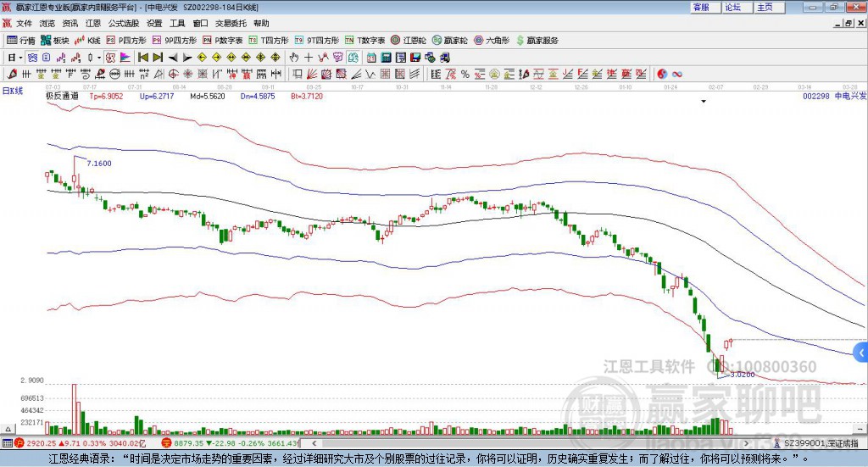Click the 主页 homepage button

(770, 7)
